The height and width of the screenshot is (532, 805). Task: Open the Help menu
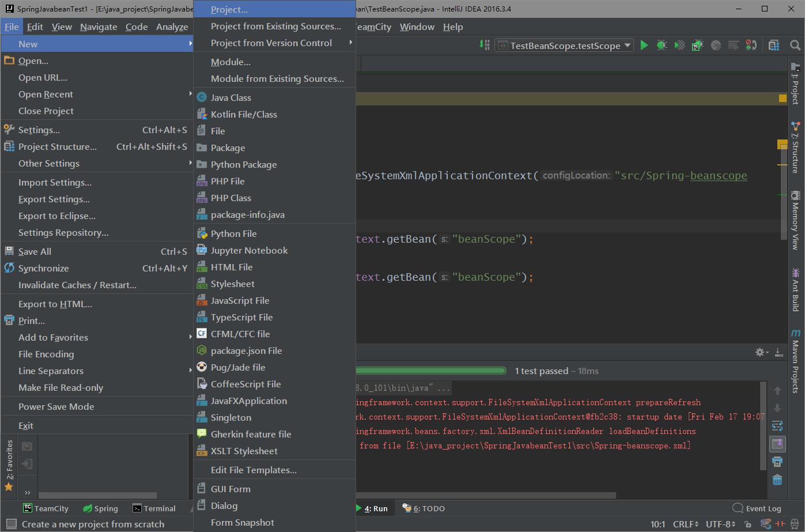tap(453, 27)
